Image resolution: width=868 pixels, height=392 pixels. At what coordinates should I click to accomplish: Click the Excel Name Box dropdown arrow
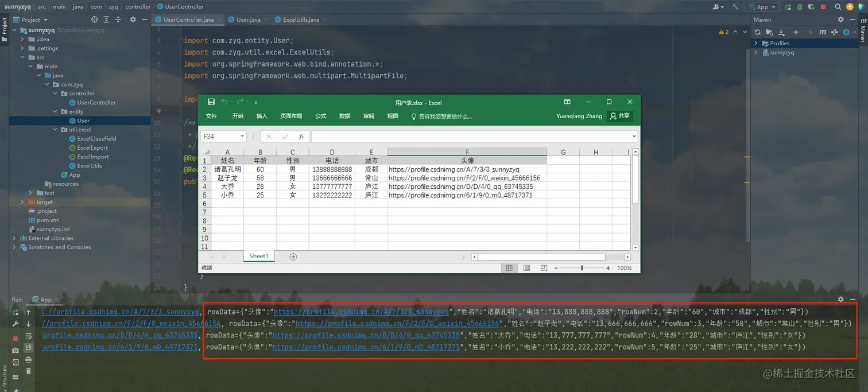[242, 137]
